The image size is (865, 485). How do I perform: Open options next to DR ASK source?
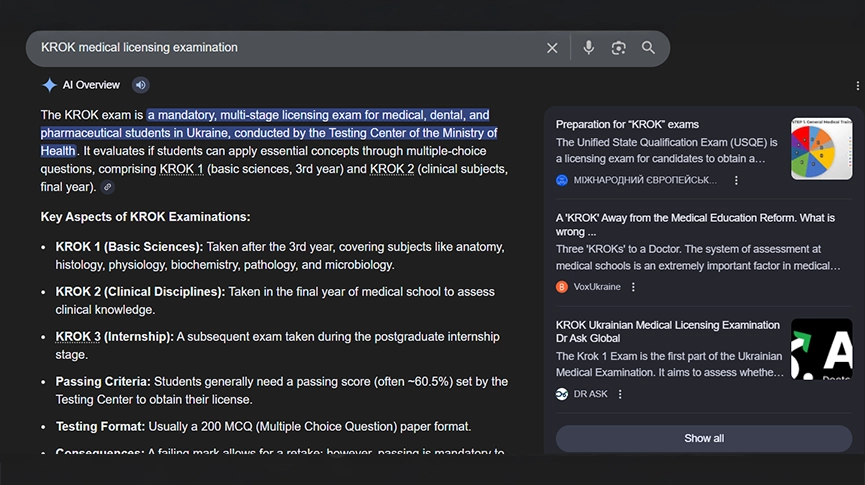(620, 394)
